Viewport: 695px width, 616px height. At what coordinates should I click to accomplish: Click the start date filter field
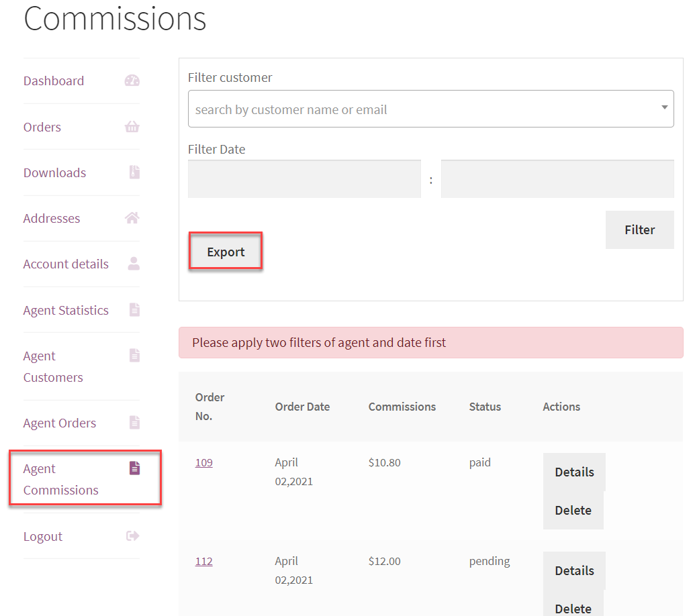304,179
